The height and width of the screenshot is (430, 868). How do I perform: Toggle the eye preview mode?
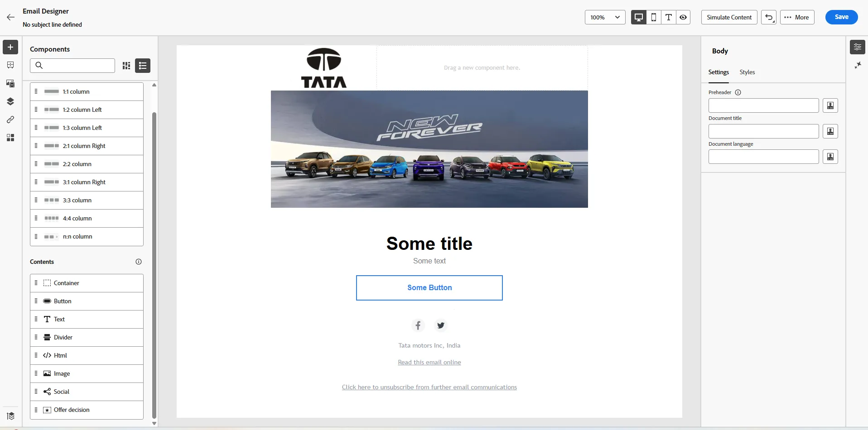tap(683, 17)
